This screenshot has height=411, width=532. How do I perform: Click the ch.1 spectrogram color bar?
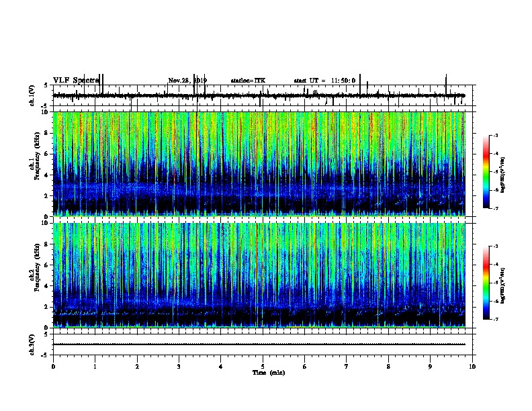[486, 172]
